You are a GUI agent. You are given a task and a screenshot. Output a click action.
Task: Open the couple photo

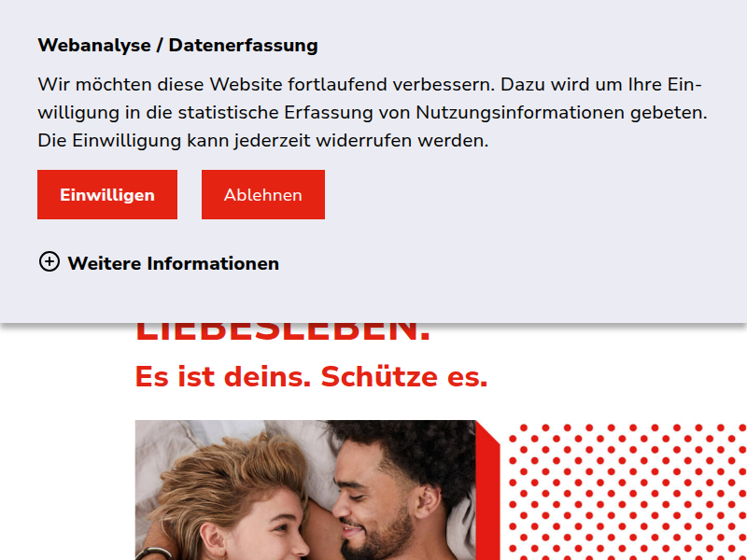pos(305,490)
